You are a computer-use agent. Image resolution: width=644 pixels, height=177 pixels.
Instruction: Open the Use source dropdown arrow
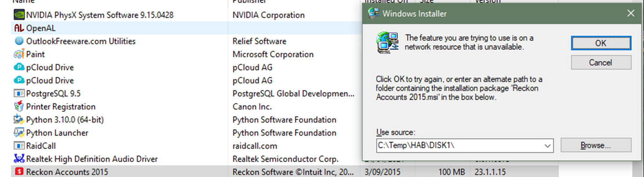tap(548, 145)
